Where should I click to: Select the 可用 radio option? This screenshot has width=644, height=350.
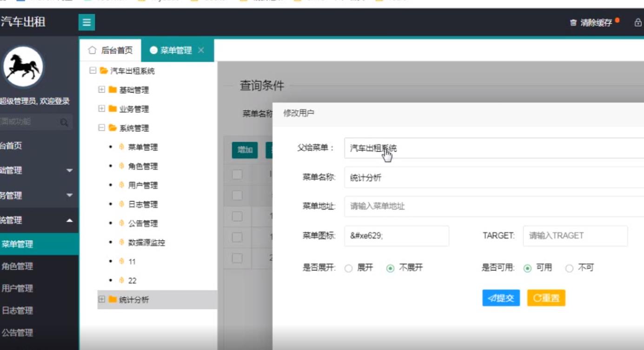pyautogui.click(x=527, y=269)
